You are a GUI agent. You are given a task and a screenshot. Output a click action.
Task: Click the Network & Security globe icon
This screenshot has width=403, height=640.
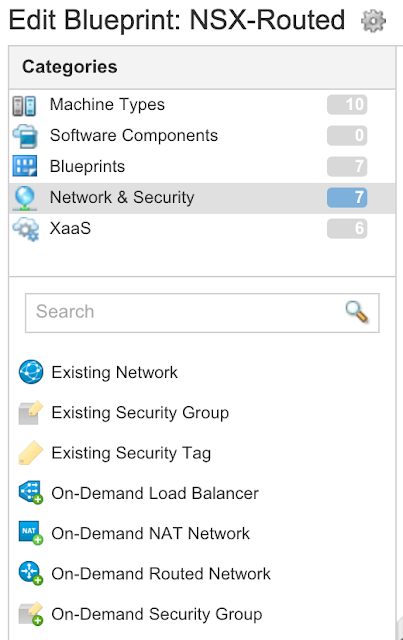(x=25, y=198)
